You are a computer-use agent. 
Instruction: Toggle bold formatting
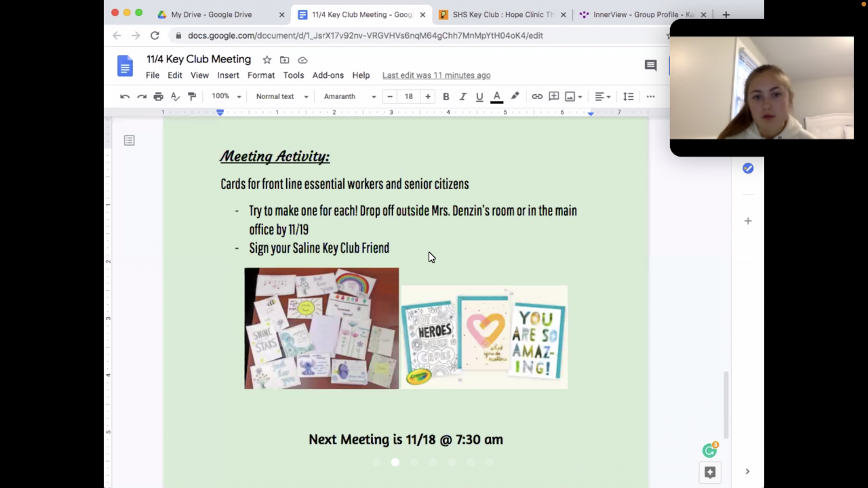point(446,97)
